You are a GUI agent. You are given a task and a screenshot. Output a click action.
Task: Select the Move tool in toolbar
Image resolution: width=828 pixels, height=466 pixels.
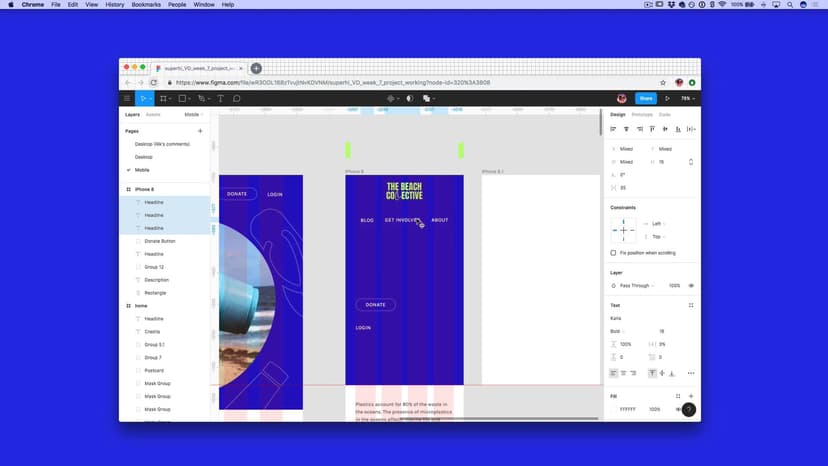(x=144, y=98)
